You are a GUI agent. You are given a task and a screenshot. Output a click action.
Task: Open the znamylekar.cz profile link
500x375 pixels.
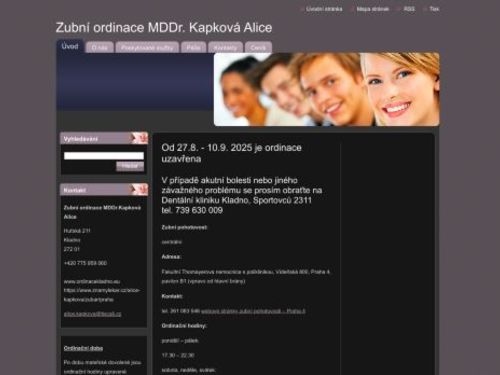[102, 295]
